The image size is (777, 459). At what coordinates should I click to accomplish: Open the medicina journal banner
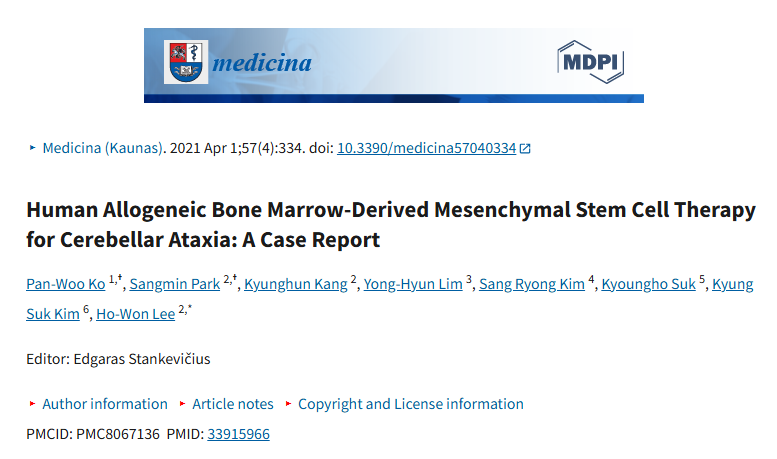tap(393, 64)
